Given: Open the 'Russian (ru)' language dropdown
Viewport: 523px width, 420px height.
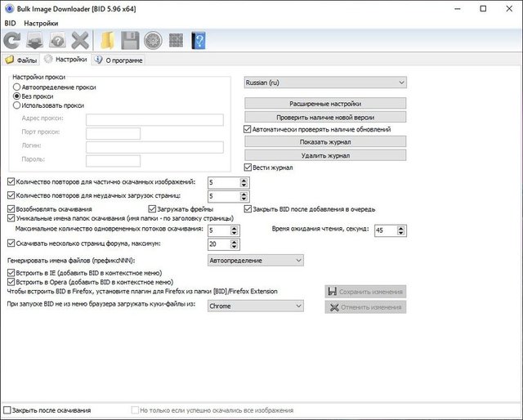Looking at the screenshot, I should pyautogui.click(x=325, y=83).
